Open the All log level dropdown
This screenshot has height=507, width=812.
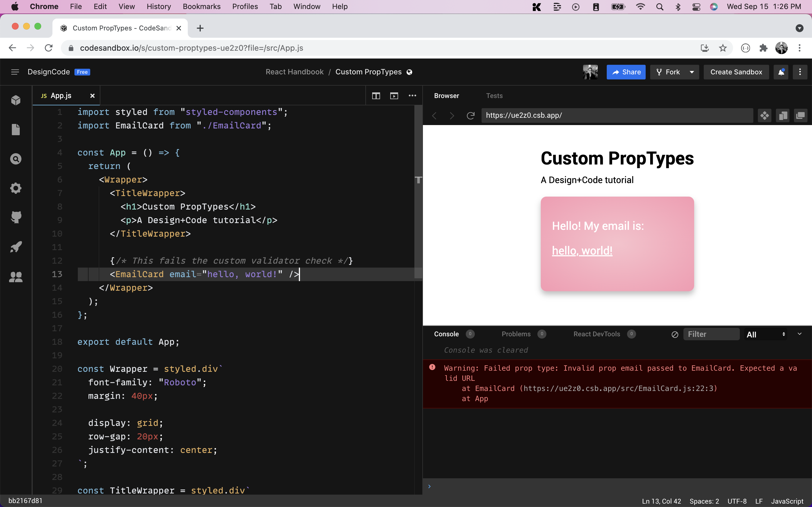(x=765, y=334)
